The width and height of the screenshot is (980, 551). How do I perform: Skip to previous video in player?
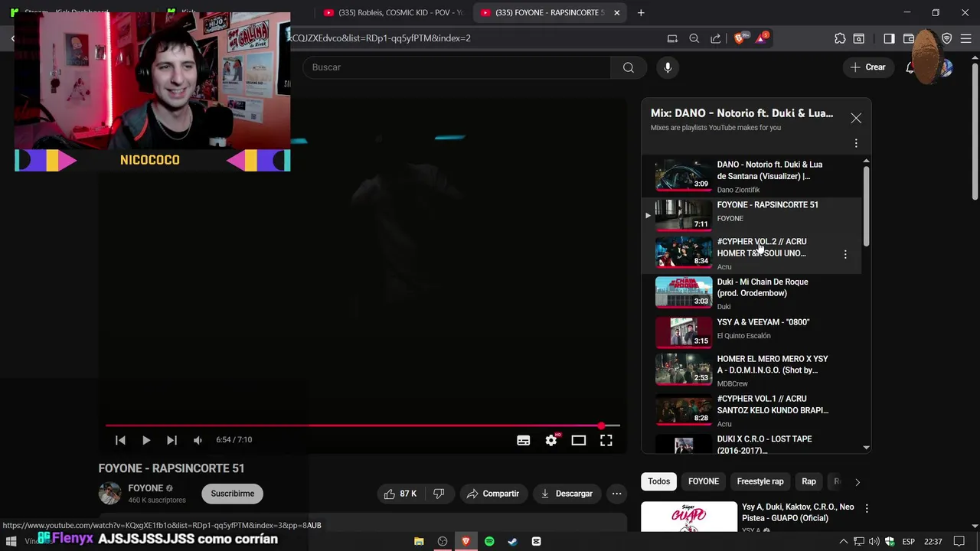[x=120, y=440]
